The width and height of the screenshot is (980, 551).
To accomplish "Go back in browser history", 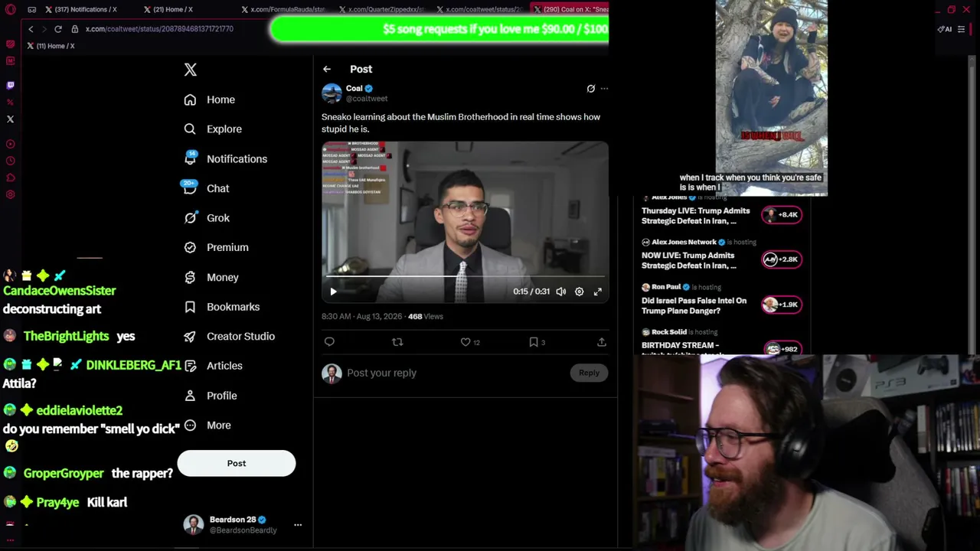I will [31, 29].
